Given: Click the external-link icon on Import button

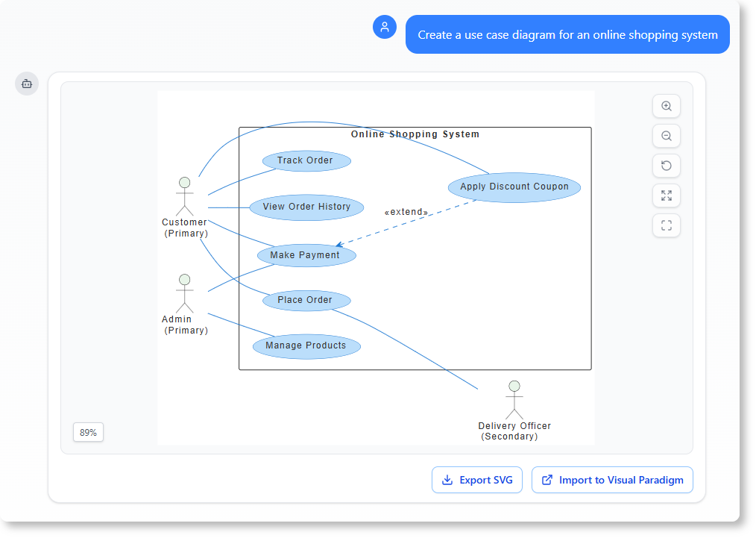Looking at the screenshot, I should click(549, 480).
